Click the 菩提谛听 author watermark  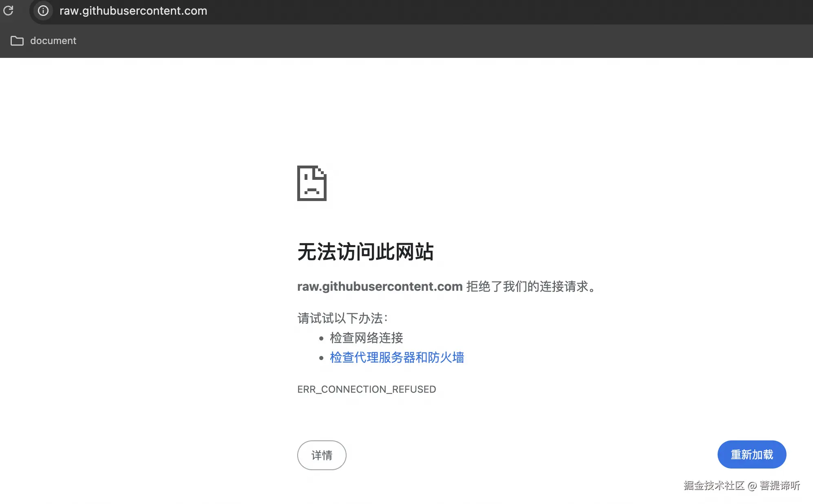tap(780, 486)
